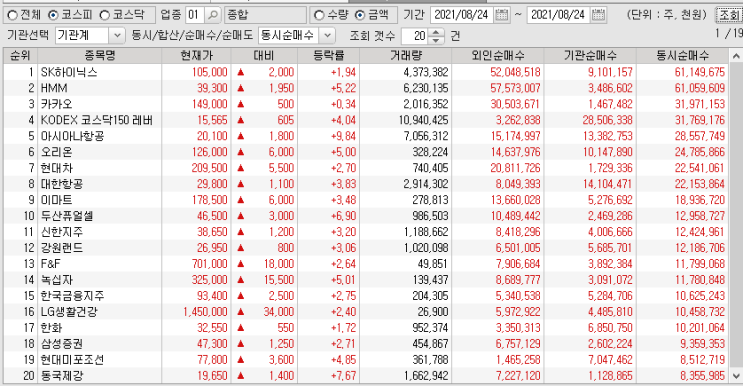743x386 pixels.
Task: Click 동국제강 combined net buy 8,355,985
Action: [703, 376]
